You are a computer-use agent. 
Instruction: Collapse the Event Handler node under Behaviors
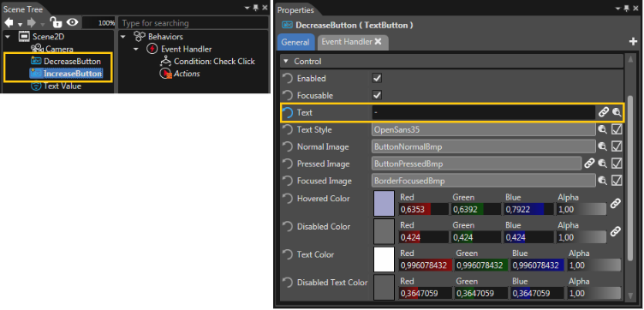click(x=136, y=50)
